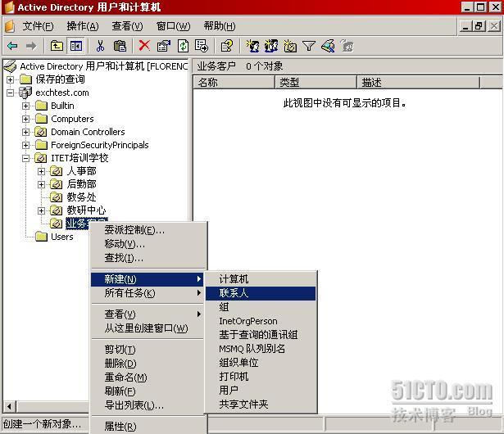Click the 类型 column header
The height and width of the screenshot is (434, 504).
click(316, 82)
